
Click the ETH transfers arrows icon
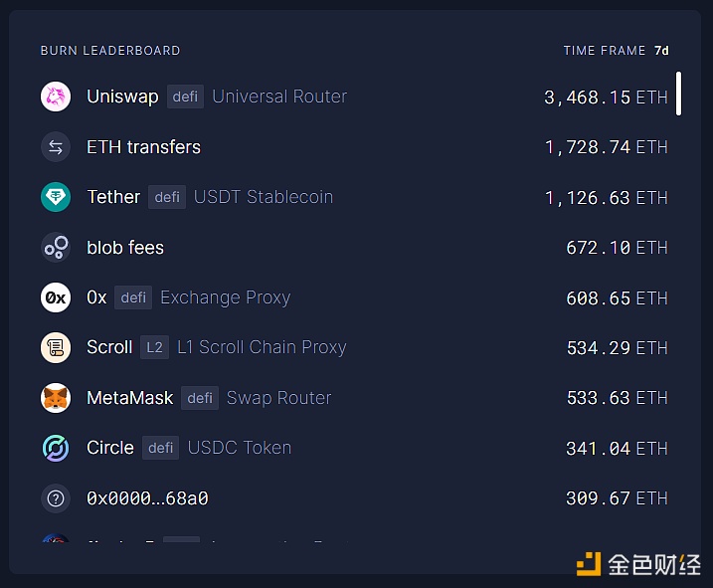point(56,147)
